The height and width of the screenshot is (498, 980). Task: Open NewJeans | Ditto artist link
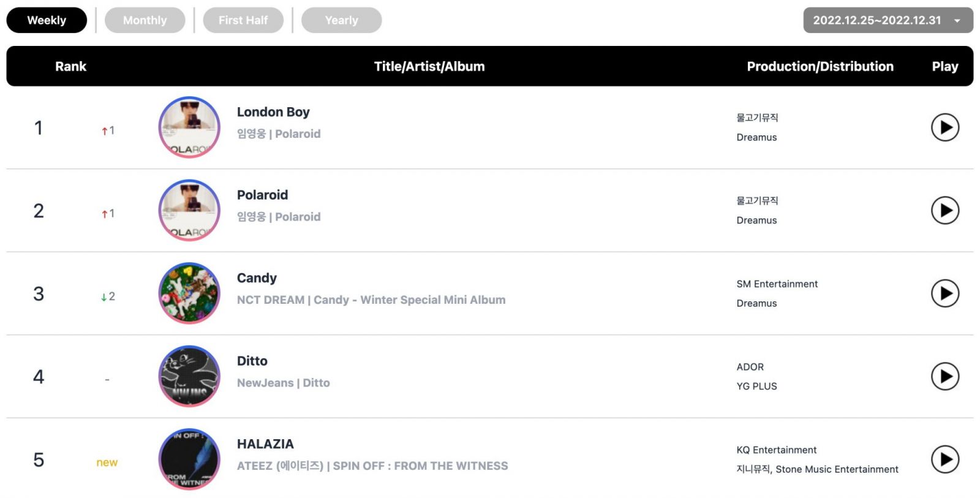(x=284, y=383)
